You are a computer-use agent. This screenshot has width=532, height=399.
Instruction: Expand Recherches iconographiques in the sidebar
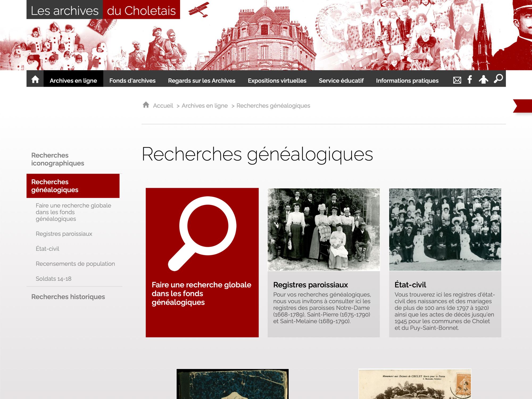pyautogui.click(x=57, y=159)
